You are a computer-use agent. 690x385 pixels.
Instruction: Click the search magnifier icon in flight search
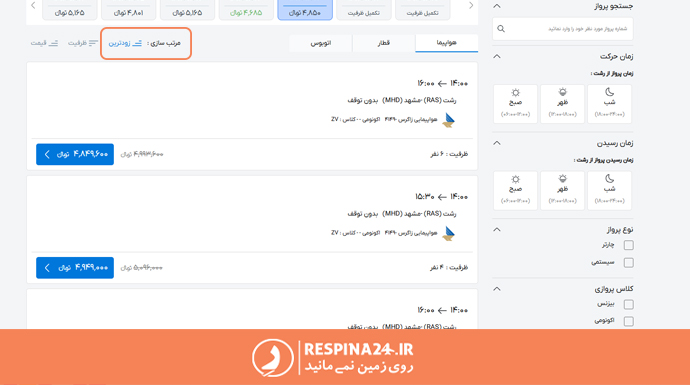tap(501, 29)
